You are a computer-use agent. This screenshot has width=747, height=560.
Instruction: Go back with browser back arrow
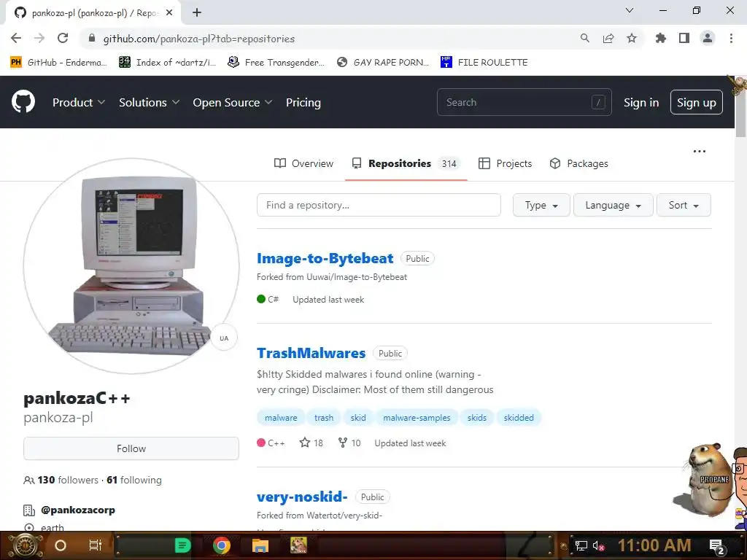[16, 39]
